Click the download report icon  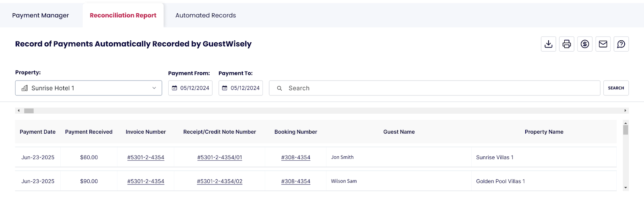pyautogui.click(x=548, y=44)
